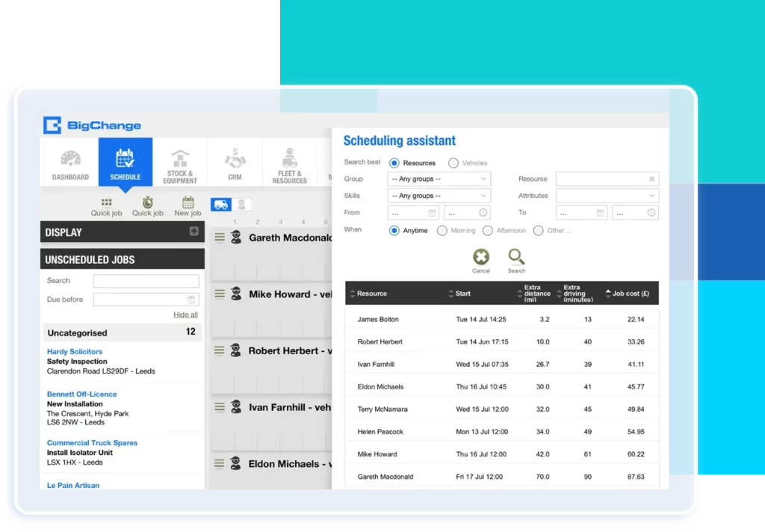Select the Schedule calendar icon

(125, 157)
